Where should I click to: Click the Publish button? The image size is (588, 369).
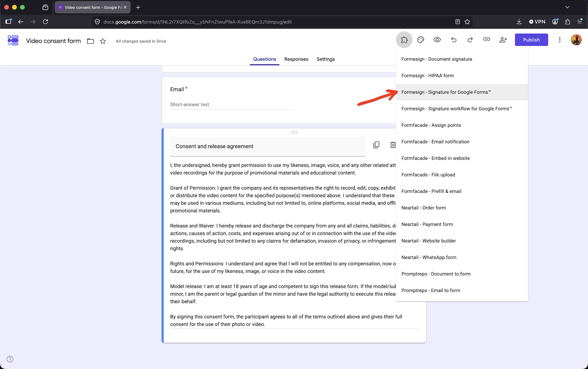point(531,40)
